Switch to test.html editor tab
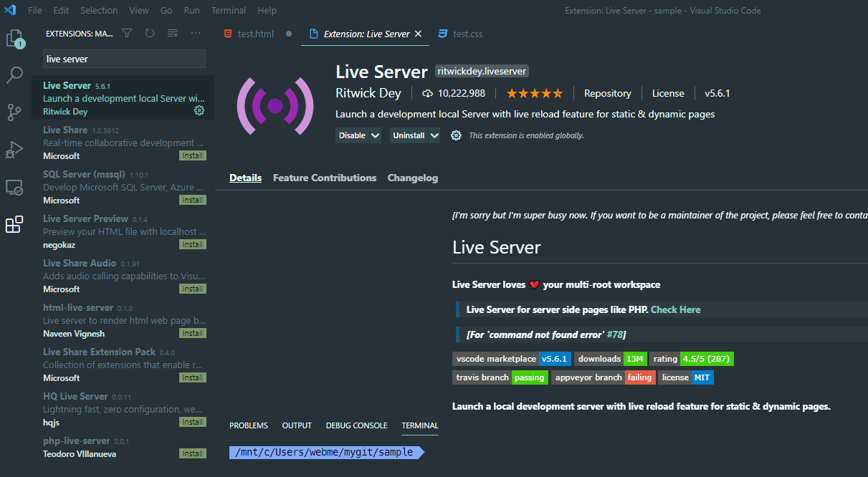The width and height of the screenshot is (868, 477). (256, 34)
